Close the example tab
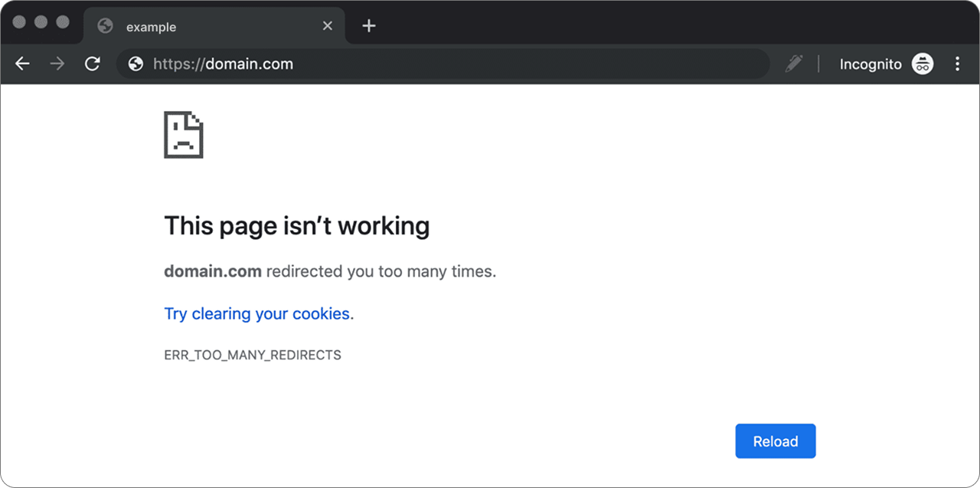This screenshot has width=980, height=488. point(328,26)
